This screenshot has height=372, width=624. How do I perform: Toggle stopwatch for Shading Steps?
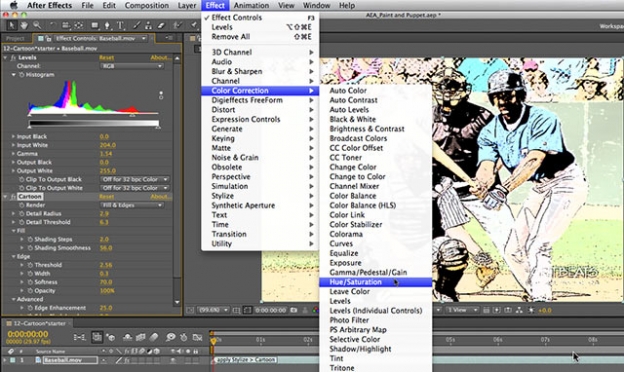30,240
